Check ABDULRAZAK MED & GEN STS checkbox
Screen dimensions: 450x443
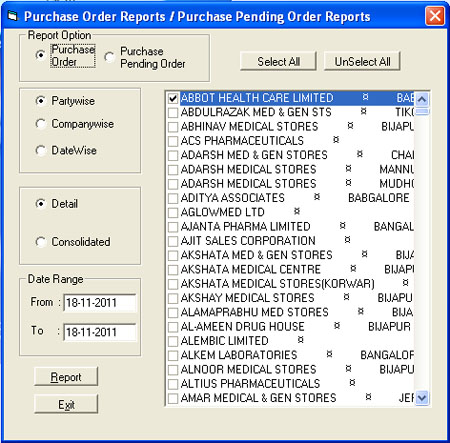click(173, 113)
